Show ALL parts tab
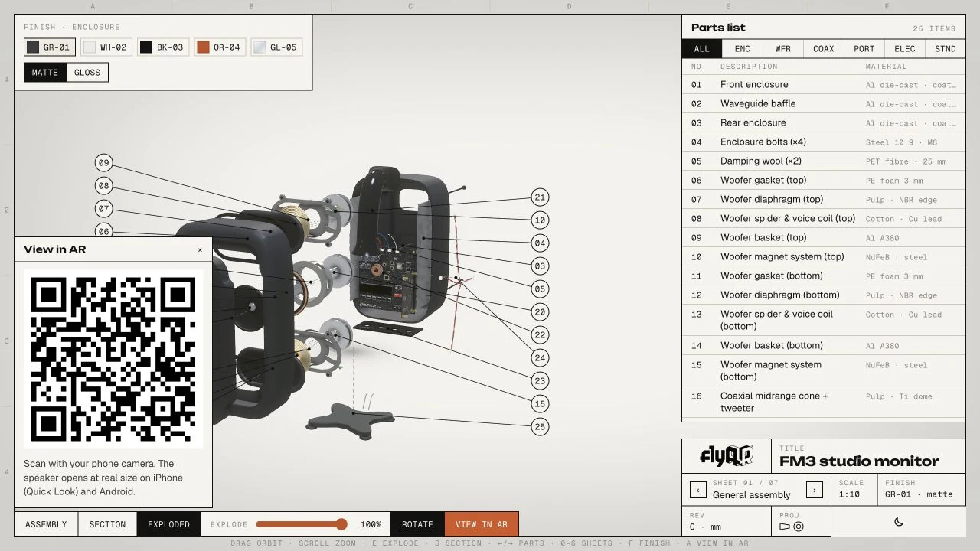The height and width of the screenshot is (551, 980). point(702,49)
